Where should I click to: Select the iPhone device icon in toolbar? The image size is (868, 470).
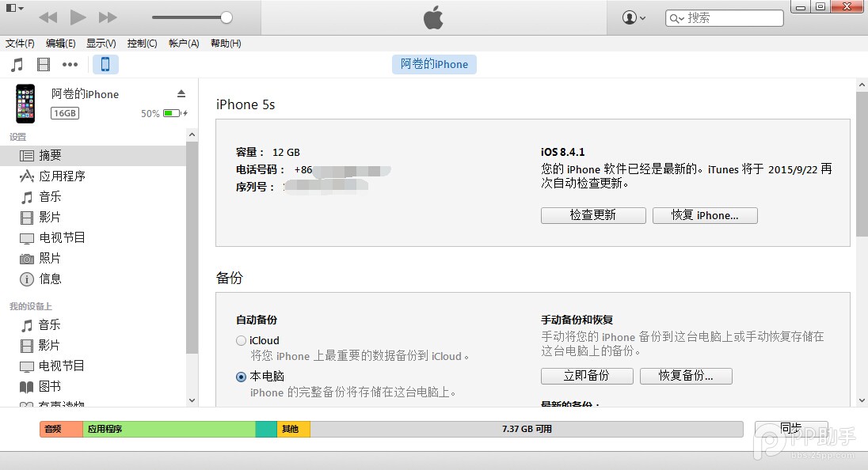point(105,65)
